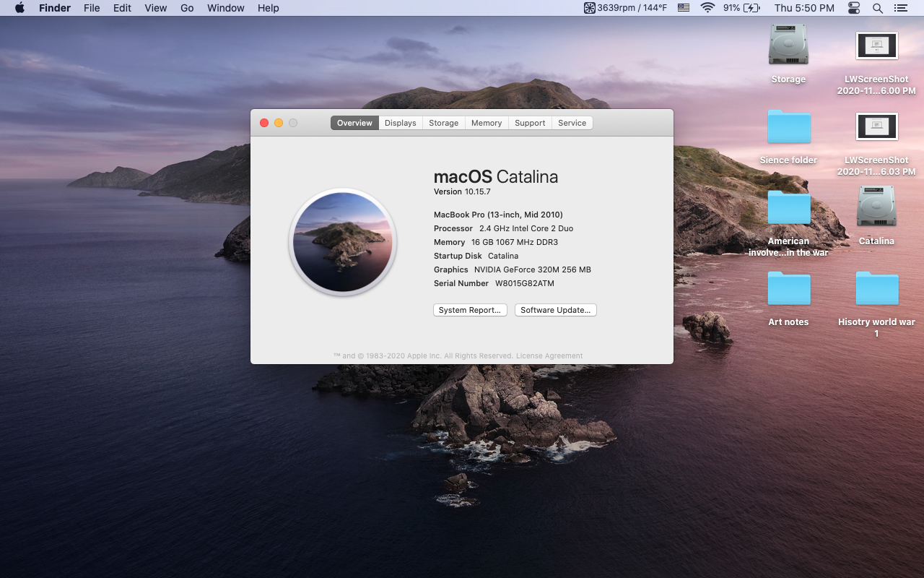924x578 pixels.
Task: Click the macOS Catalina heading
Action: point(496,176)
